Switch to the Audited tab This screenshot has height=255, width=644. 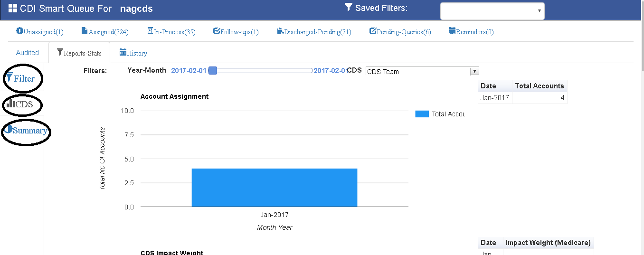click(28, 53)
